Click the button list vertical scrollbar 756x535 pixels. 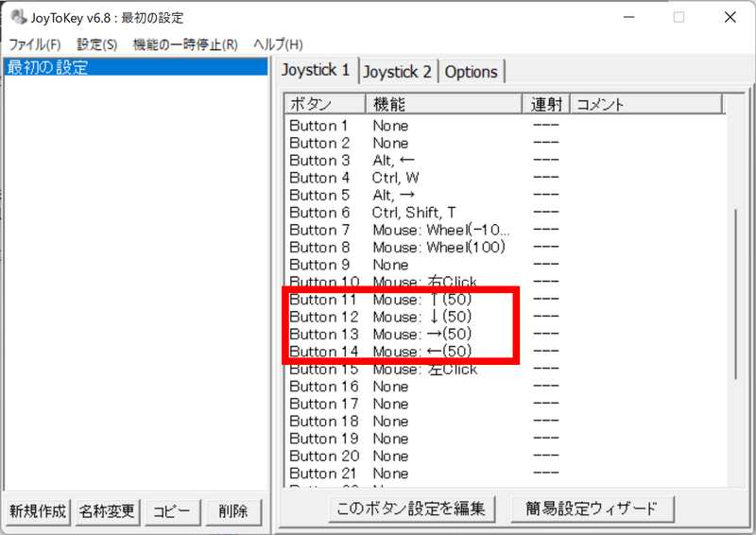coord(736,294)
